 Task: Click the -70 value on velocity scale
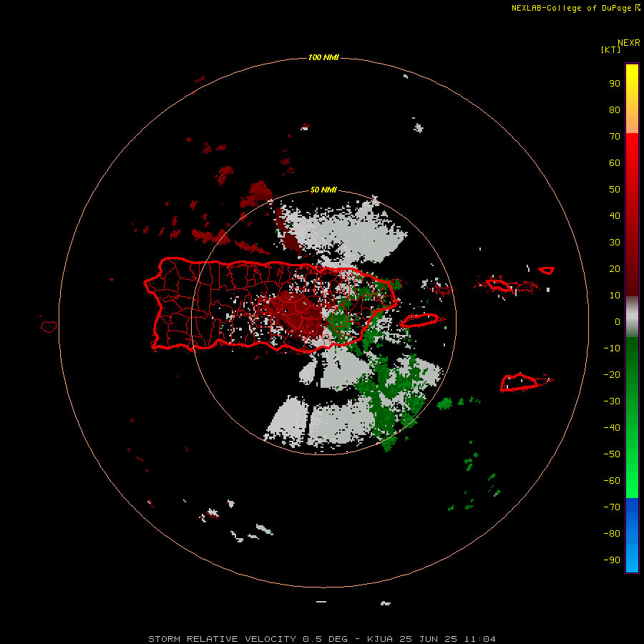(612, 507)
